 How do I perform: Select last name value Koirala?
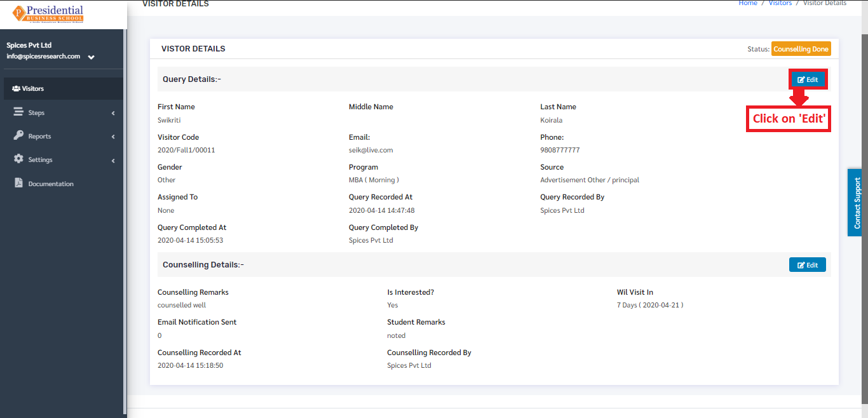[x=552, y=120]
